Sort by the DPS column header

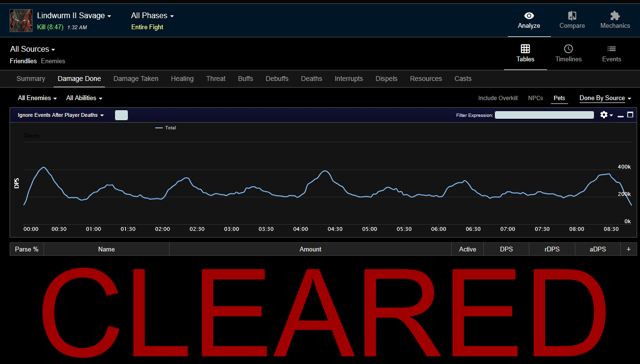pos(506,249)
